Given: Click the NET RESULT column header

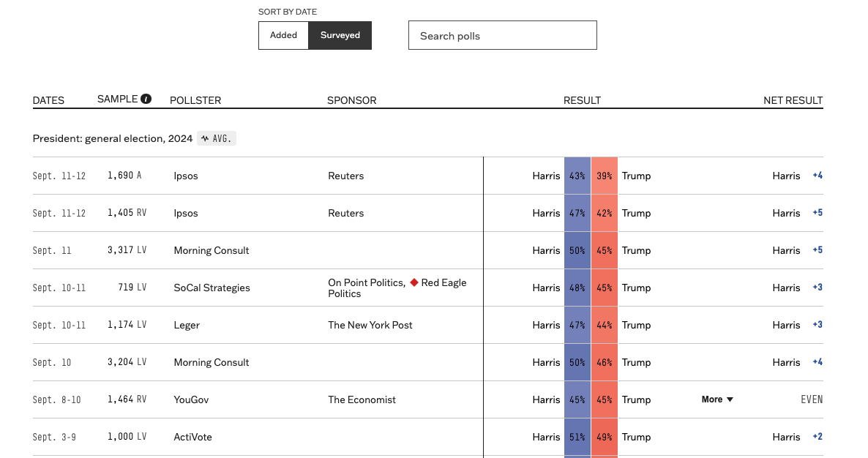Looking at the screenshot, I should point(793,100).
